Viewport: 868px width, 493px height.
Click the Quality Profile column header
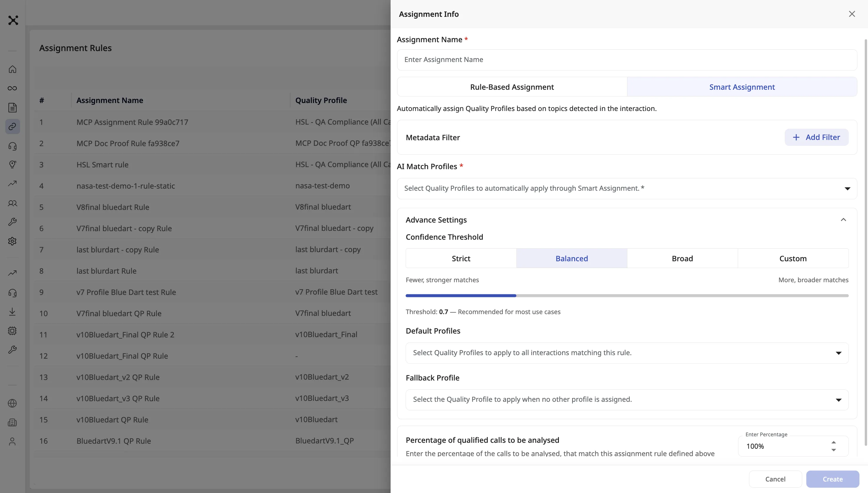click(x=321, y=100)
